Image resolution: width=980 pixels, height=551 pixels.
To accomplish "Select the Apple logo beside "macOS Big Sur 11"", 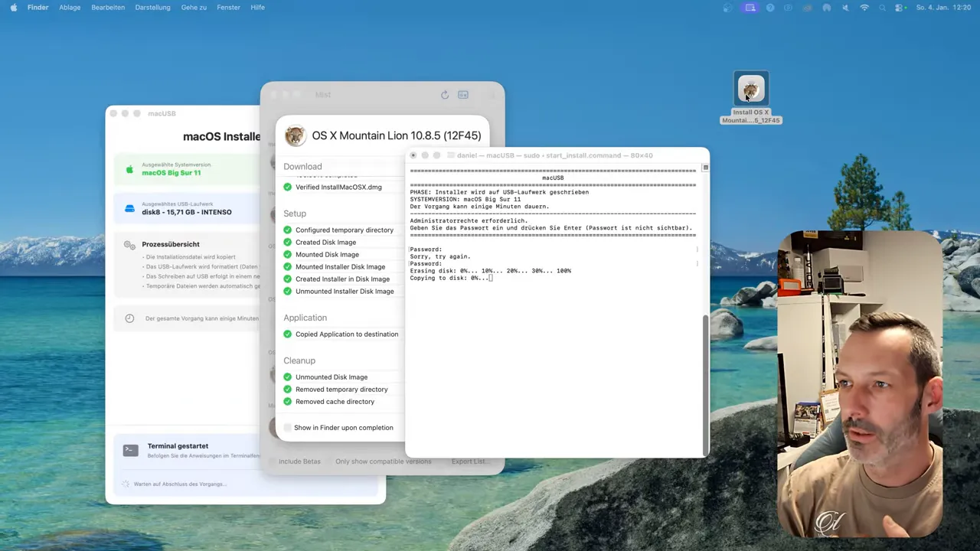I will click(x=129, y=170).
